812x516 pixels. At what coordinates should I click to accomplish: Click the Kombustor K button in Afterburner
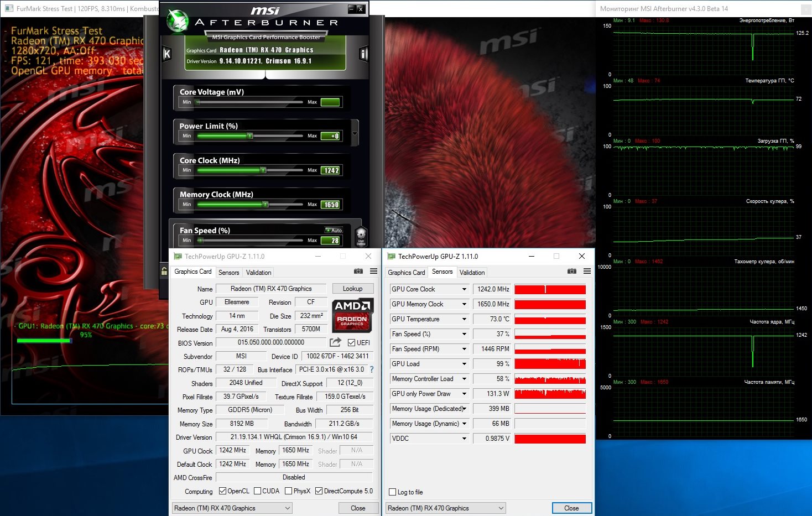tap(166, 54)
